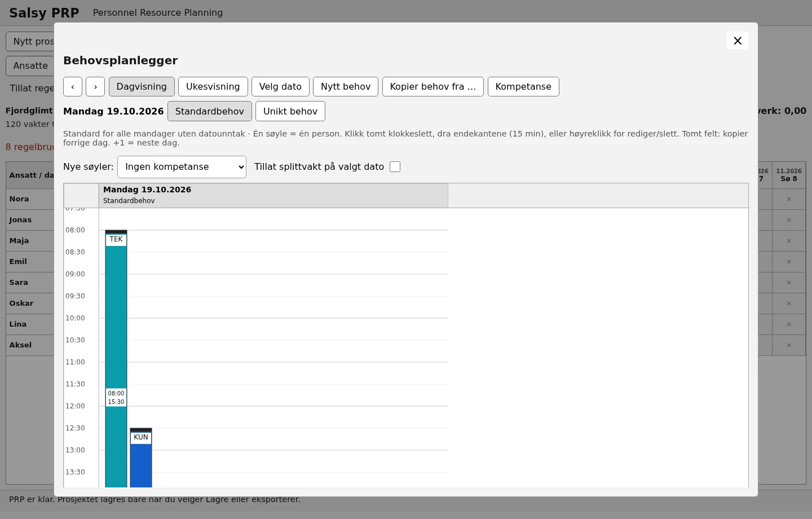The width and height of the screenshot is (812, 519).
Task: Switch to Ukesvisning view
Action: pos(213,87)
